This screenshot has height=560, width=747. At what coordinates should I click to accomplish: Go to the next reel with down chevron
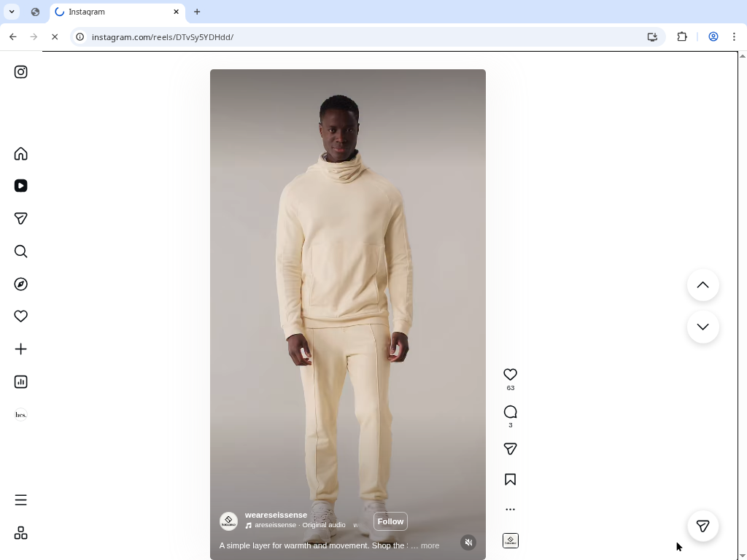703,327
